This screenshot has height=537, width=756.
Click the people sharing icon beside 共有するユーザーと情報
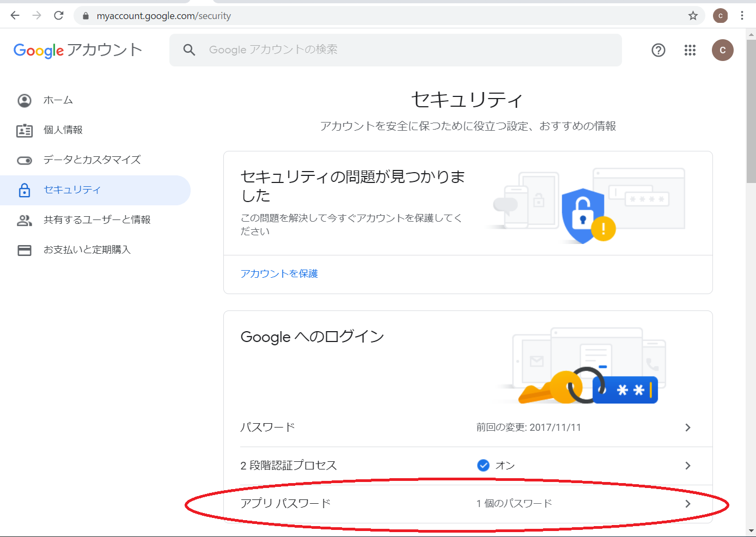click(24, 219)
